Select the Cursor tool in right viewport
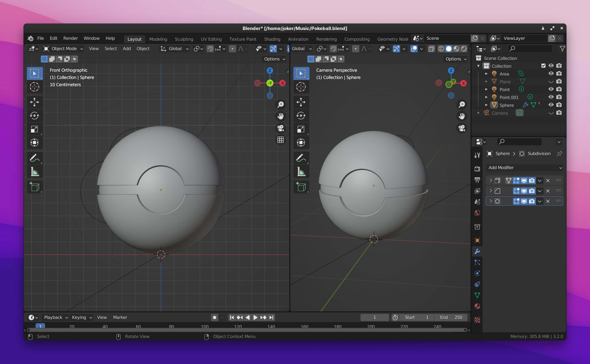 coord(301,87)
